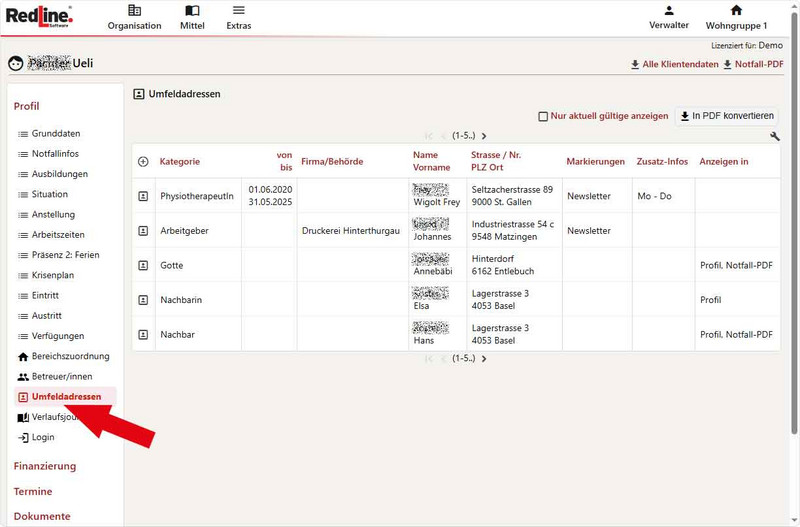Expand the Finanzierung section
Image resolution: width=800 pixels, height=527 pixels.
(44, 466)
